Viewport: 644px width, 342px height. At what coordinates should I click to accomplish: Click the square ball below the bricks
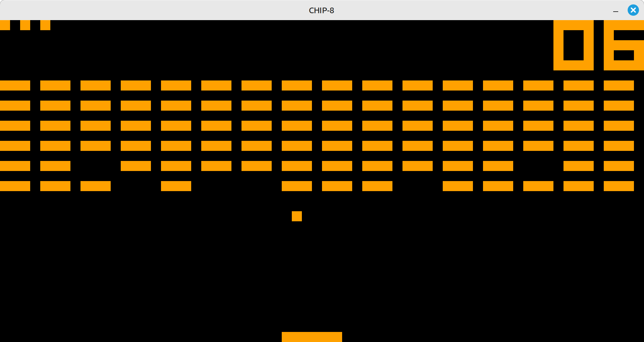point(297,216)
